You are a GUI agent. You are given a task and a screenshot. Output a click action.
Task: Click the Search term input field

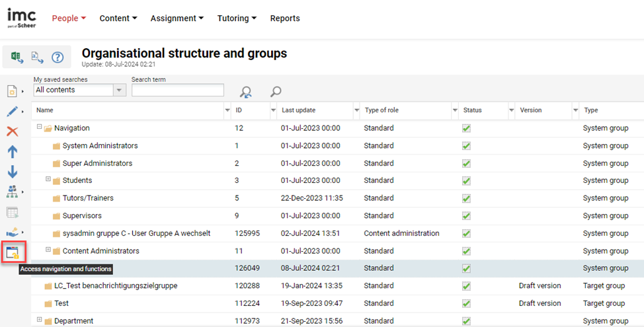pos(177,90)
